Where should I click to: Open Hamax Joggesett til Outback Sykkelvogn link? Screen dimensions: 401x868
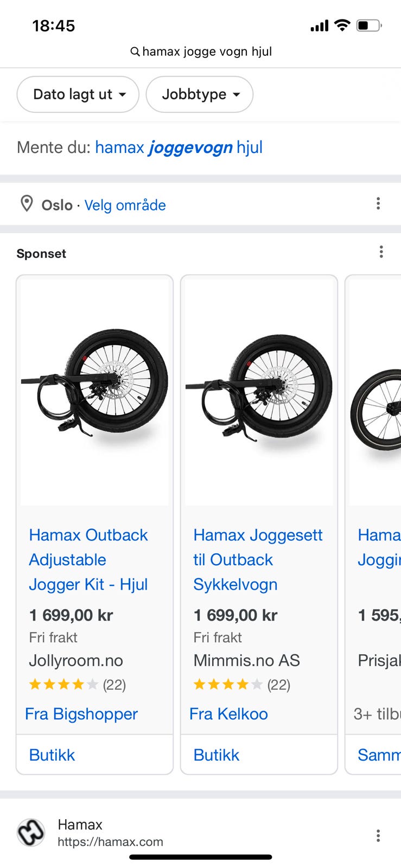tap(258, 560)
